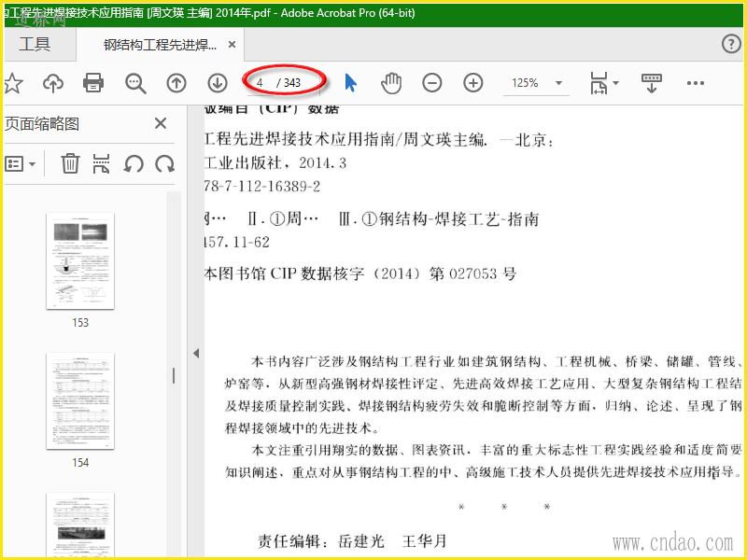Select the arrow selection tool

point(351,83)
